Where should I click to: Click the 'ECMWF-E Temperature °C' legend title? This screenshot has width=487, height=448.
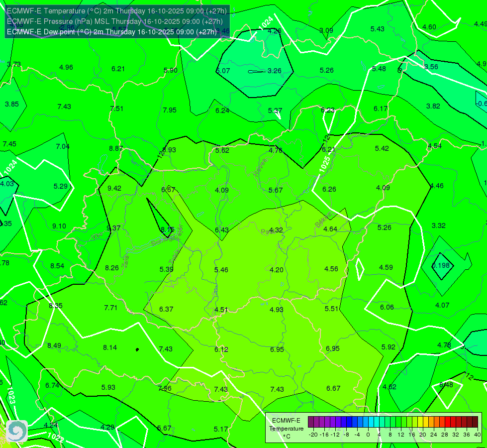(286, 429)
